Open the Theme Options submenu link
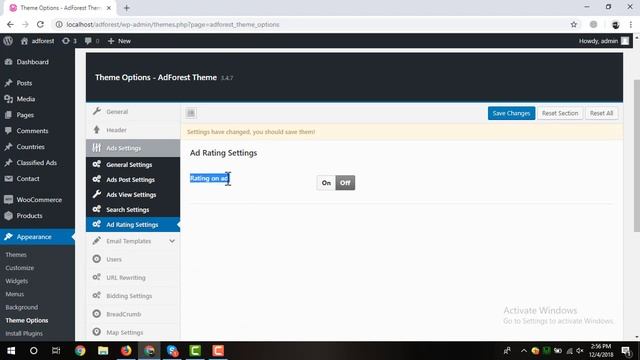 coord(27,320)
